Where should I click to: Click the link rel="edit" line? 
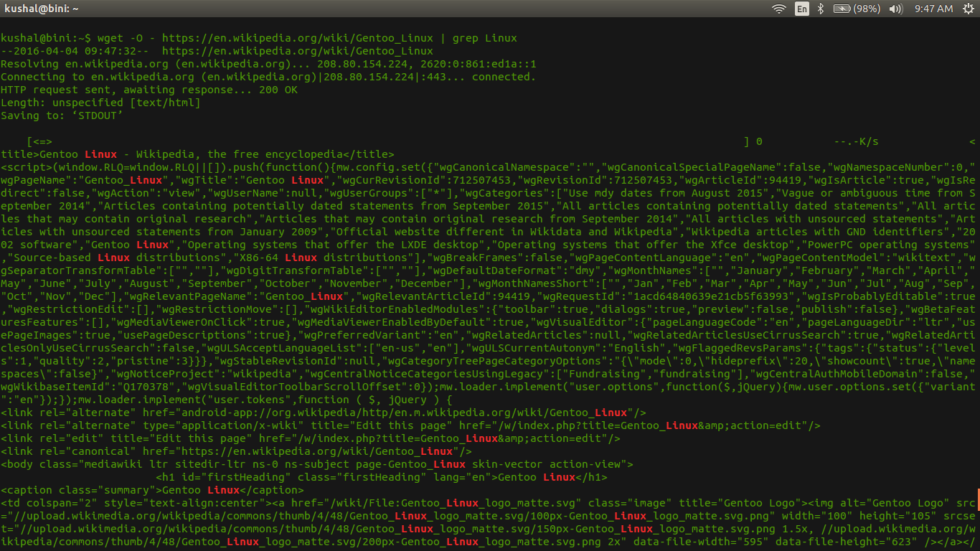[311, 438]
